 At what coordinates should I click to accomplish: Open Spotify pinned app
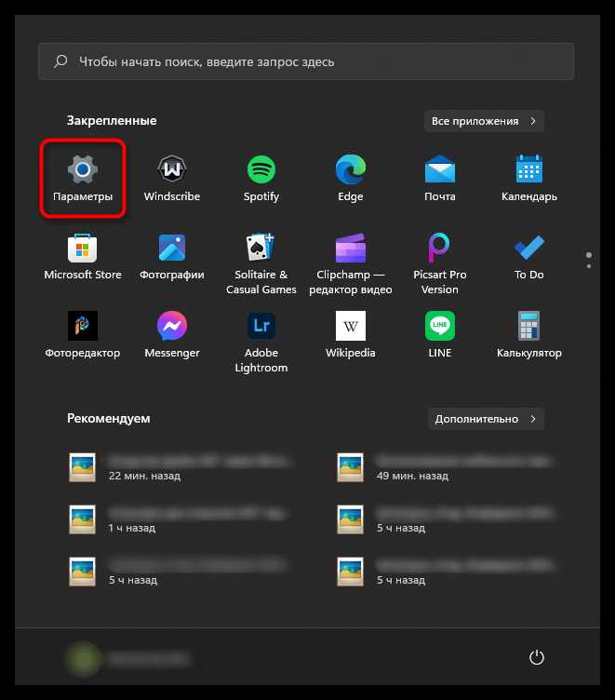261,179
